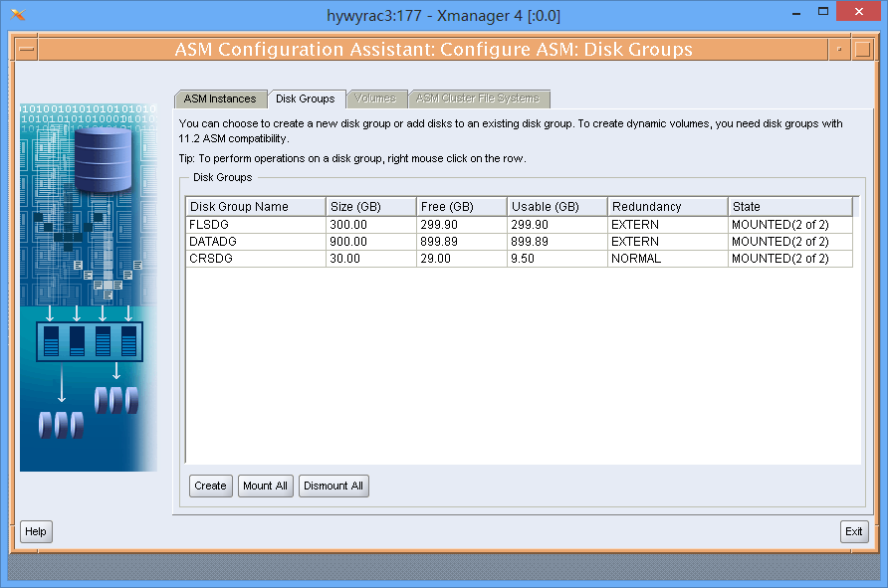Click the Size (GB) column header

click(371, 207)
